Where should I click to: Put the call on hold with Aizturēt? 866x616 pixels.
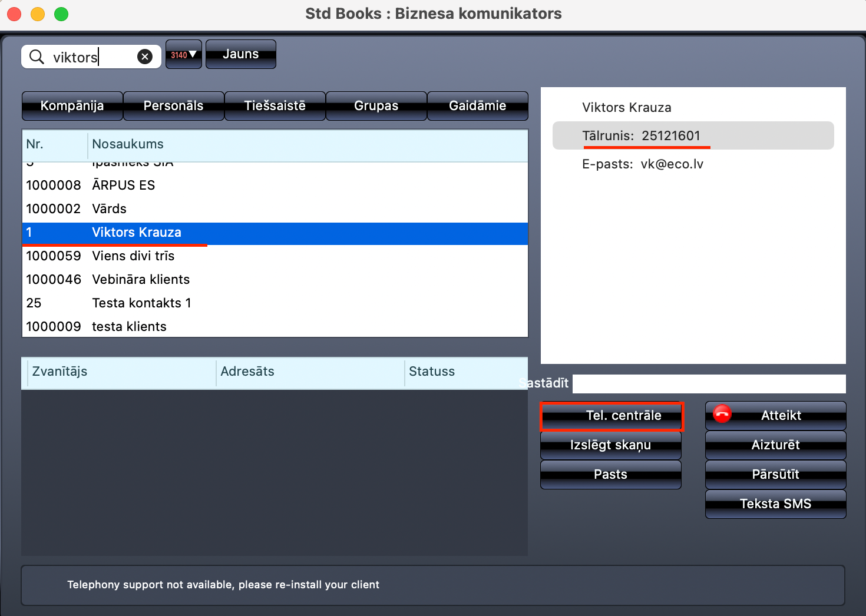(x=775, y=445)
